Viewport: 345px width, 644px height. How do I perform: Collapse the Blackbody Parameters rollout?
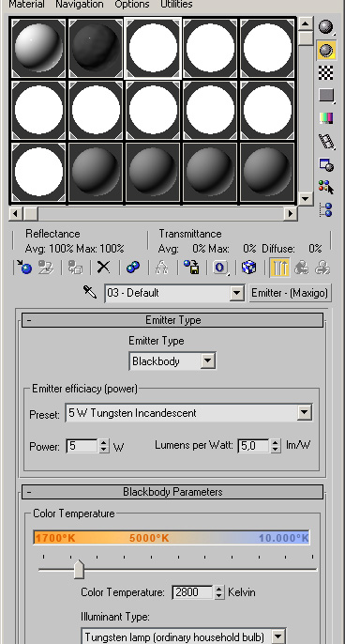pyautogui.click(x=172, y=492)
